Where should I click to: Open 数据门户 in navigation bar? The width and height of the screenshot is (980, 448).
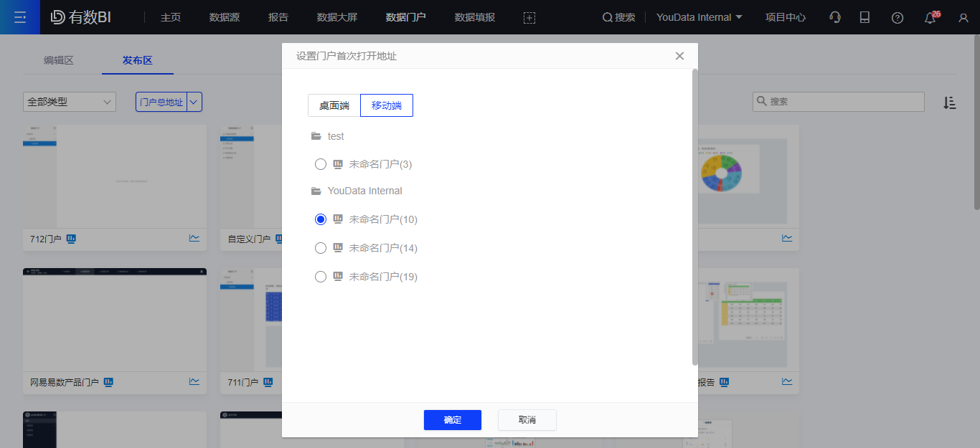point(406,17)
